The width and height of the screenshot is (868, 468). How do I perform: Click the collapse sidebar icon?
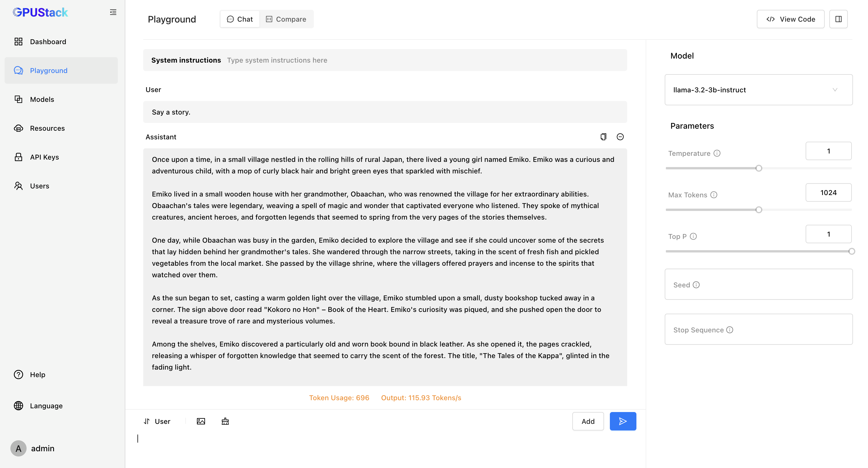[113, 12]
